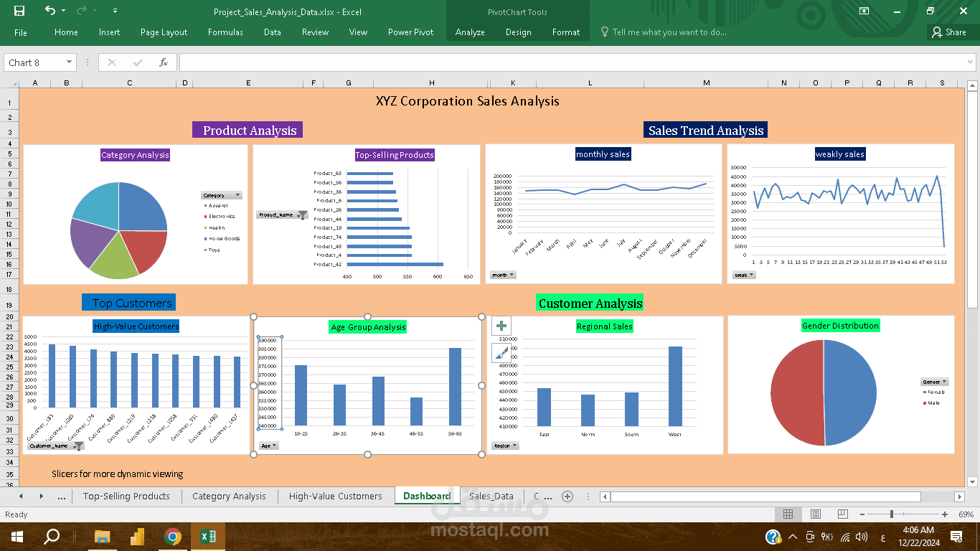Image resolution: width=980 pixels, height=551 pixels.
Task: Add a new sheet with the plus icon
Action: pyautogui.click(x=567, y=496)
